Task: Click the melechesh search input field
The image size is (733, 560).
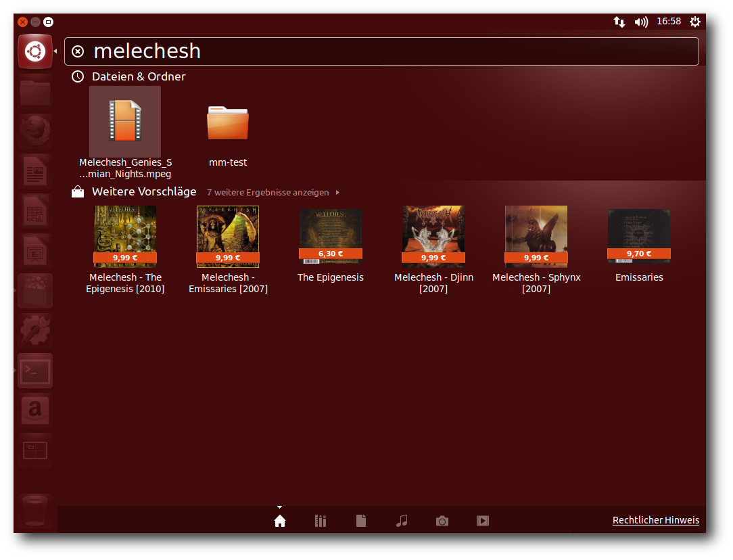Action: pyautogui.click(x=381, y=51)
